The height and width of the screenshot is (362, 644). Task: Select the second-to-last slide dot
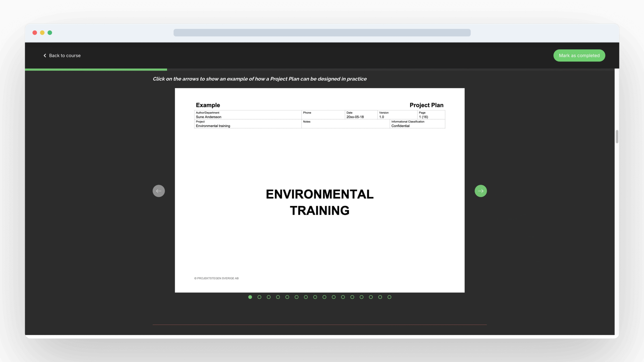pyautogui.click(x=380, y=297)
